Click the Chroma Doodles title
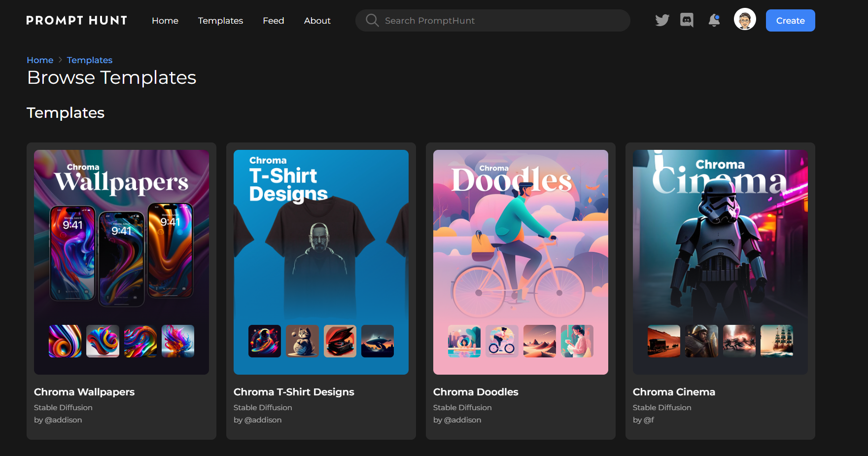The width and height of the screenshot is (868, 456). click(476, 392)
